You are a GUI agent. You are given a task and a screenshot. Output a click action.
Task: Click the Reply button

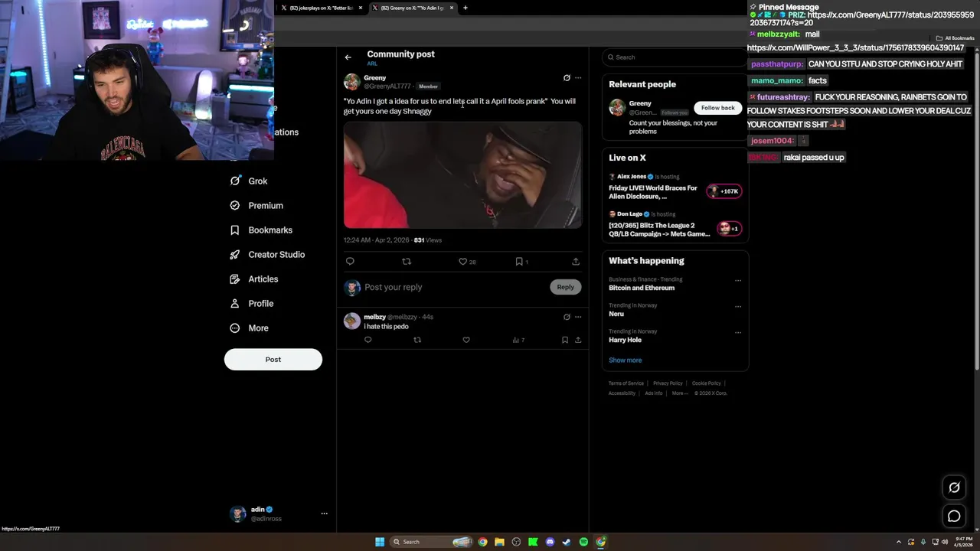coord(565,287)
